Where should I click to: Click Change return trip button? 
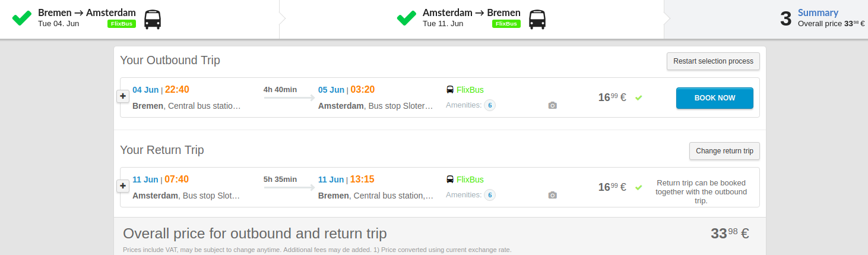pyautogui.click(x=724, y=151)
